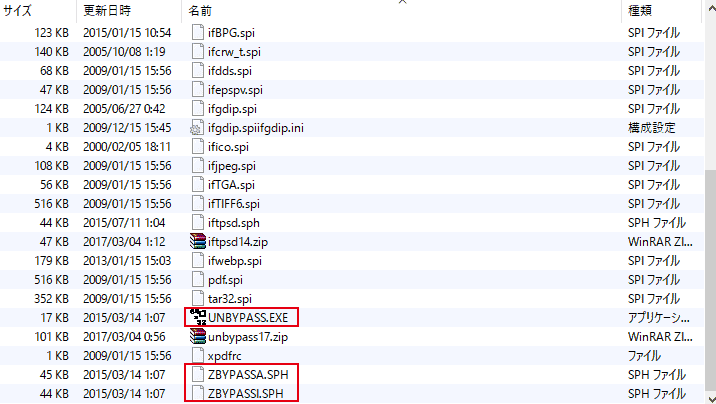The height and width of the screenshot is (404, 716).
Task: Select file name ifTGA.spi
Action: [x=231, y=185]
